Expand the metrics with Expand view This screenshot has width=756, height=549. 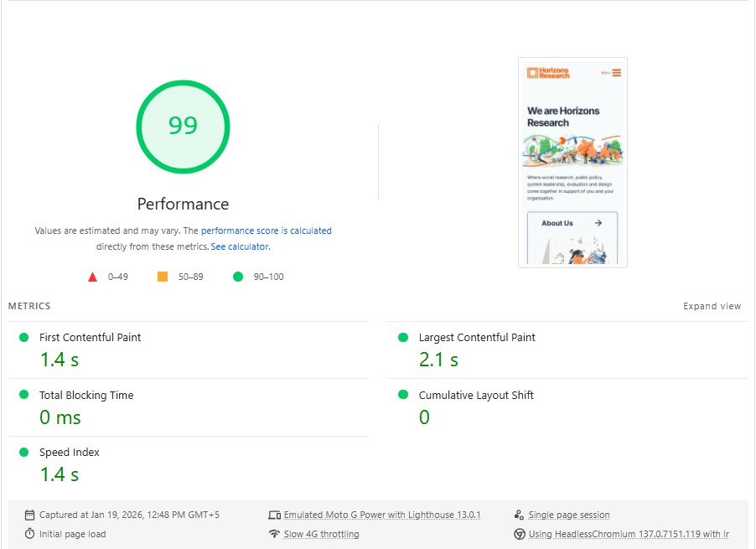(x=712, y=306)
